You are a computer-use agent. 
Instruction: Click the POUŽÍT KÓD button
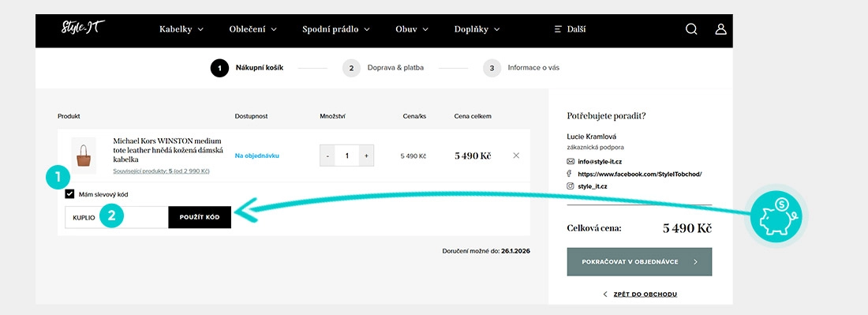point(200,217)
